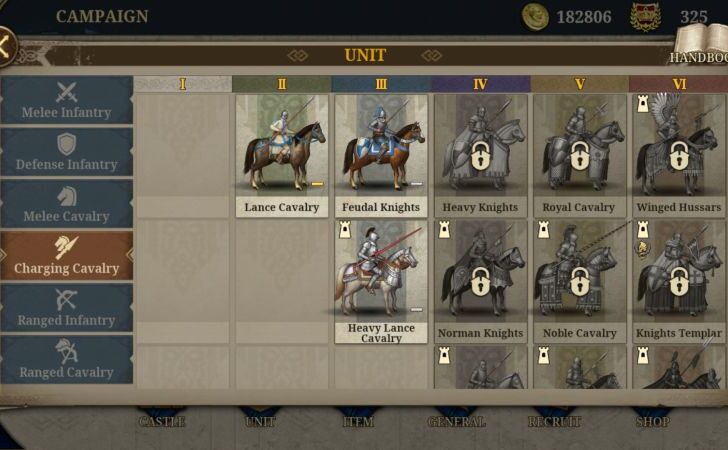Open the General tab
This screenshot has height=450, width=728.
click(x=456, y=421)
